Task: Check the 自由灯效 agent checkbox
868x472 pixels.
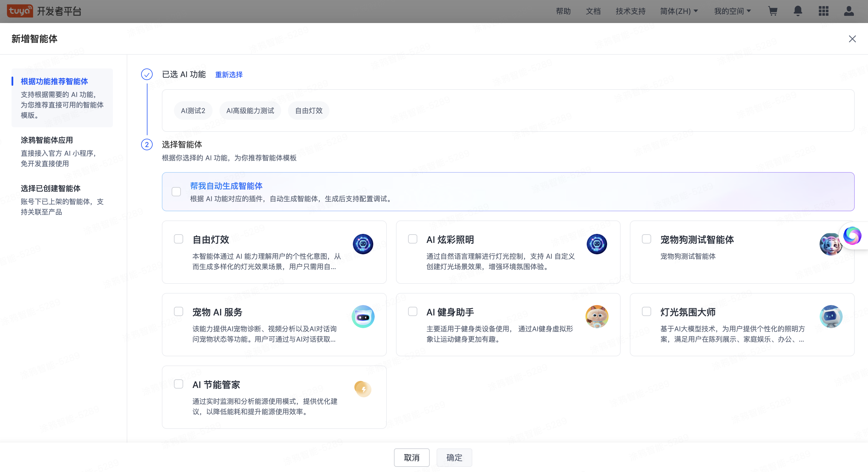Action: pos(179,239)
